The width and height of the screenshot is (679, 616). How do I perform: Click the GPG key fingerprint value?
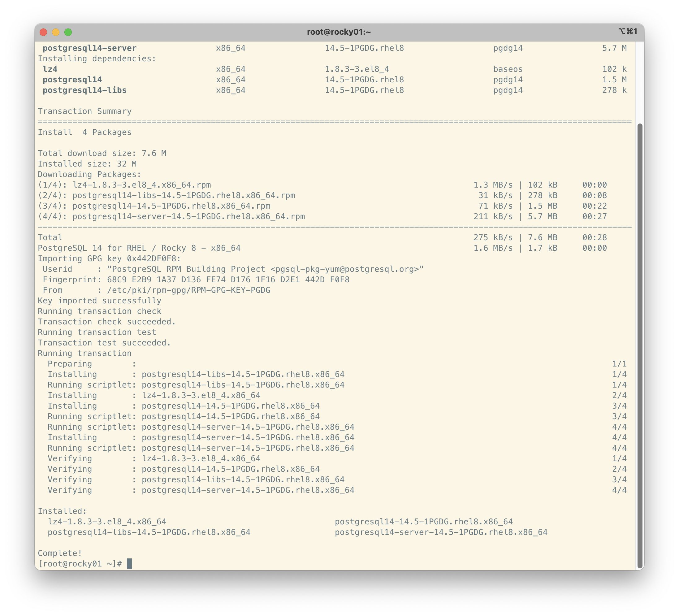[228, 280]
